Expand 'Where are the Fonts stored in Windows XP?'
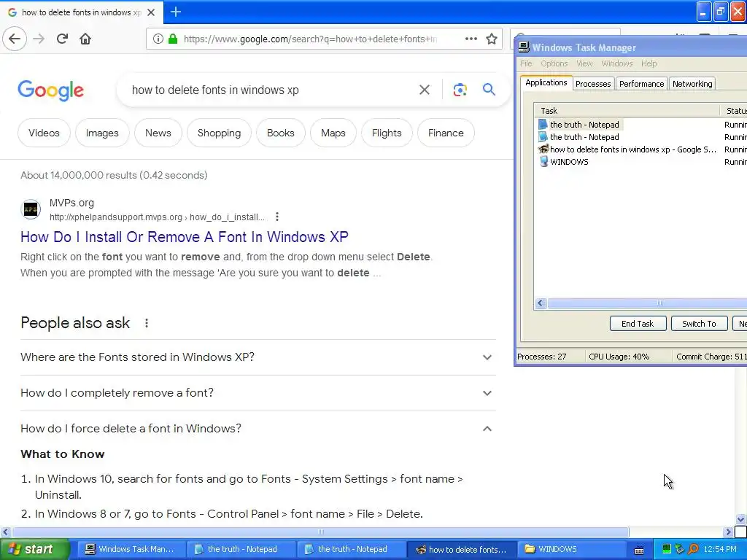747x560 pixels. coord(258,357)
